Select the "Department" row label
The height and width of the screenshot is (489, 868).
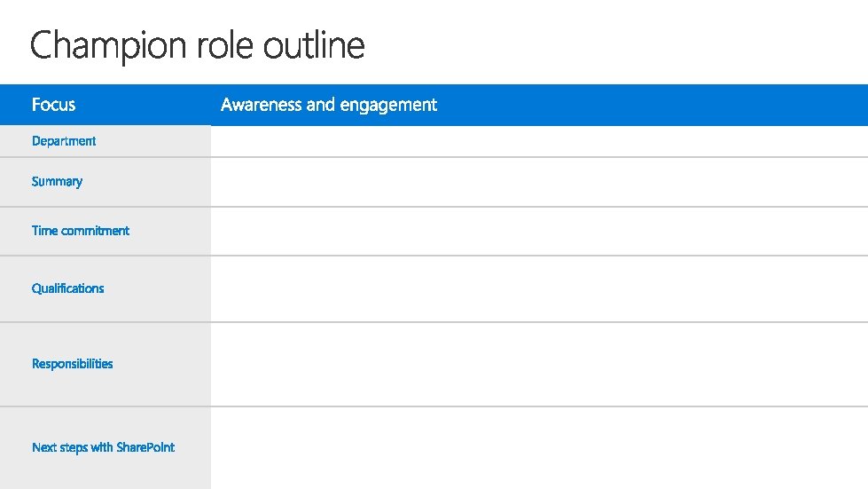click(x=64, y=141)
